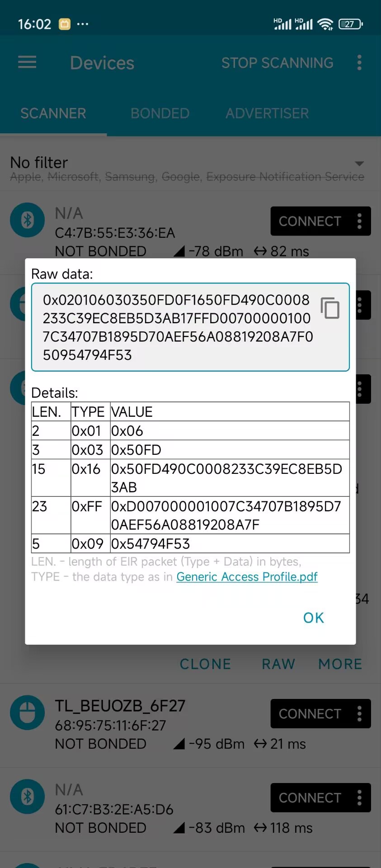Screen dimensions: 381x868
Task: Switch to the BONDED tab
Action: (x=160, y=113)
